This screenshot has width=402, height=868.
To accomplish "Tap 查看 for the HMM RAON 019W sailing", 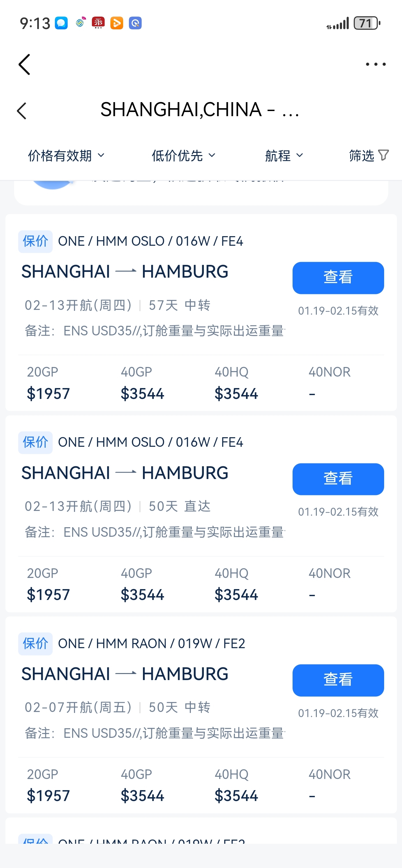I will coord(338,680).
